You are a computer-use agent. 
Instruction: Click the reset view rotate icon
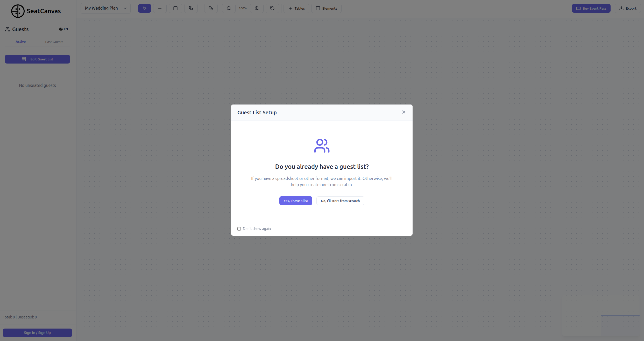(x=272, y=8)
